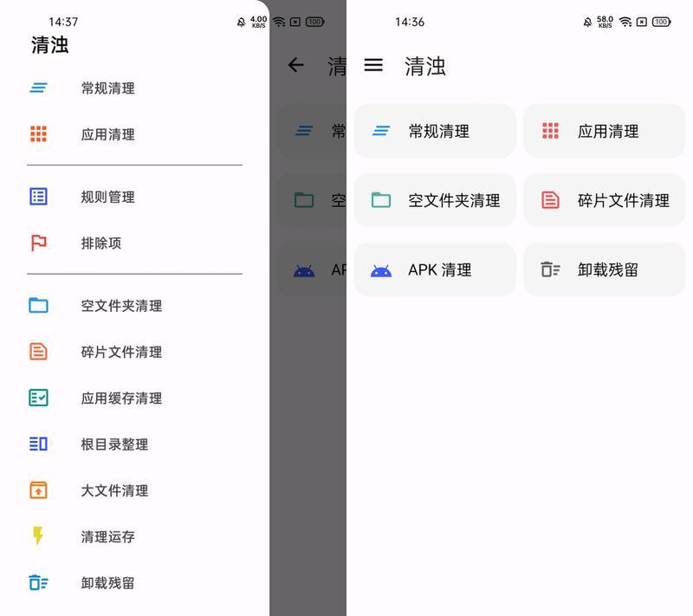Open the 空文件夹清理 card

[x=435, y=200]
